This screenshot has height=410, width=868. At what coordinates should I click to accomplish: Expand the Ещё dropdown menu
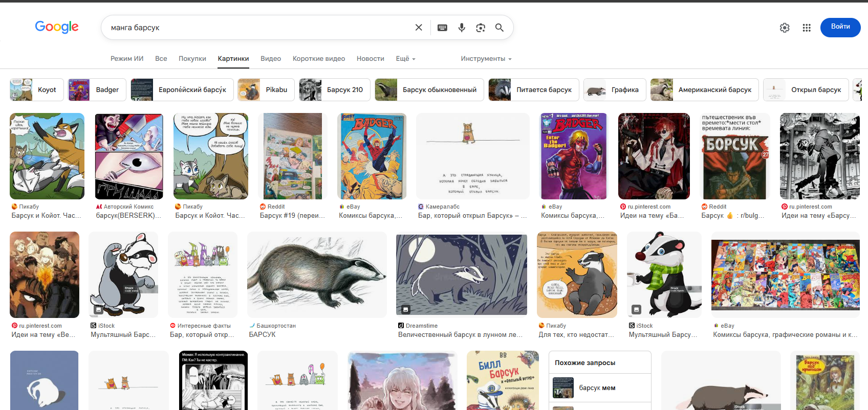(406, 59)
